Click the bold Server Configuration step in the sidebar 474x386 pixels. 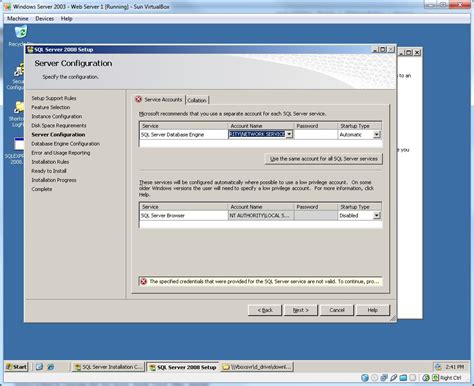coord(58,134)
